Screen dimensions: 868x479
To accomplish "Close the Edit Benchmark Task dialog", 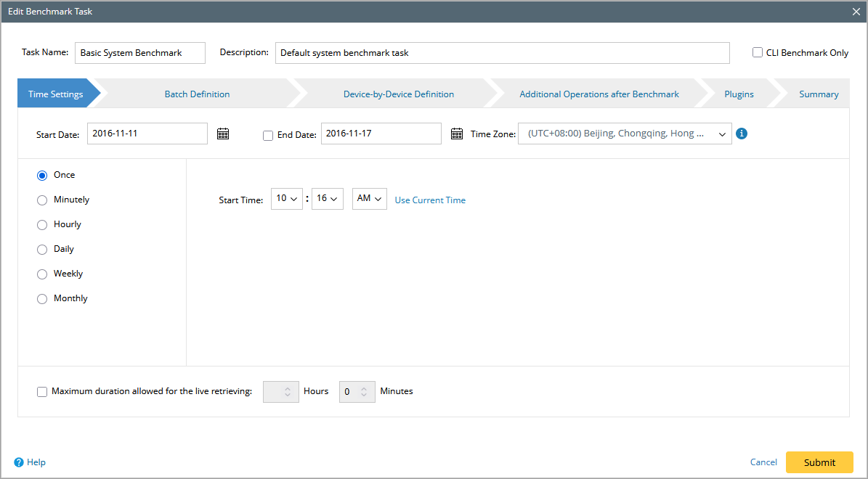I will [856, 12].
